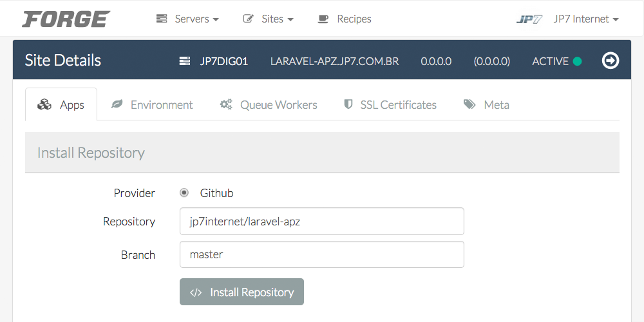Click the Install Repository button
This screenshot has width=644, height=322.
[241, 292]
